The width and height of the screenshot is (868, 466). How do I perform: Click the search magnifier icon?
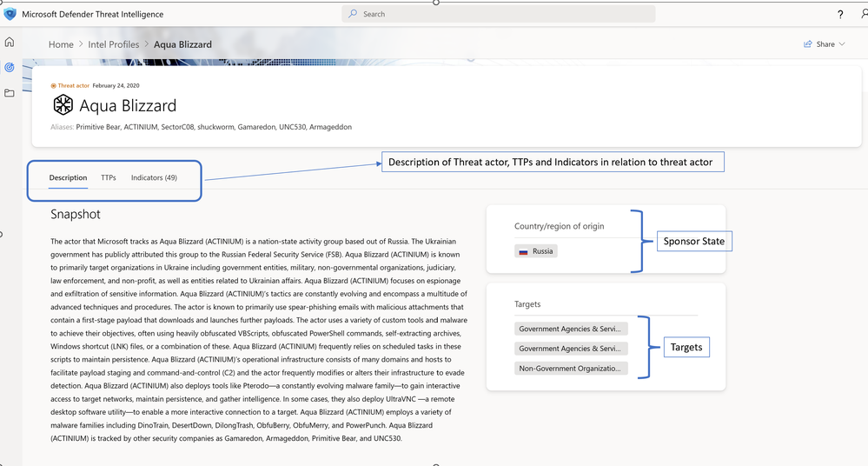(353, 14)
